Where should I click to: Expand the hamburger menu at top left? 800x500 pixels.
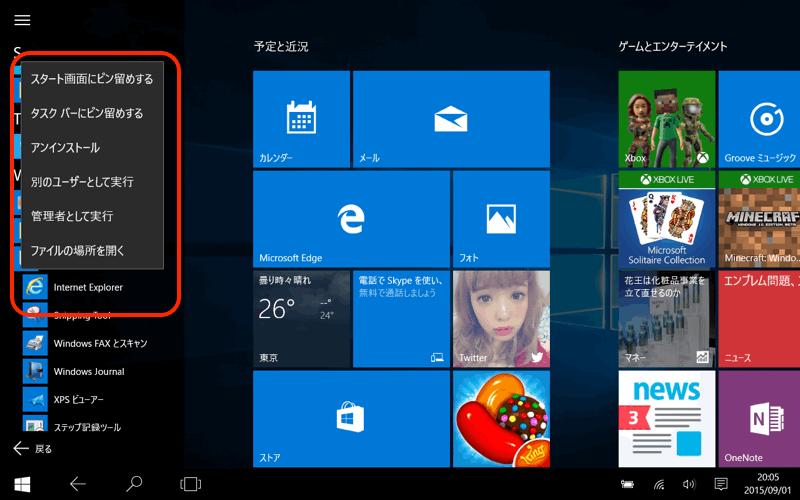22,20
